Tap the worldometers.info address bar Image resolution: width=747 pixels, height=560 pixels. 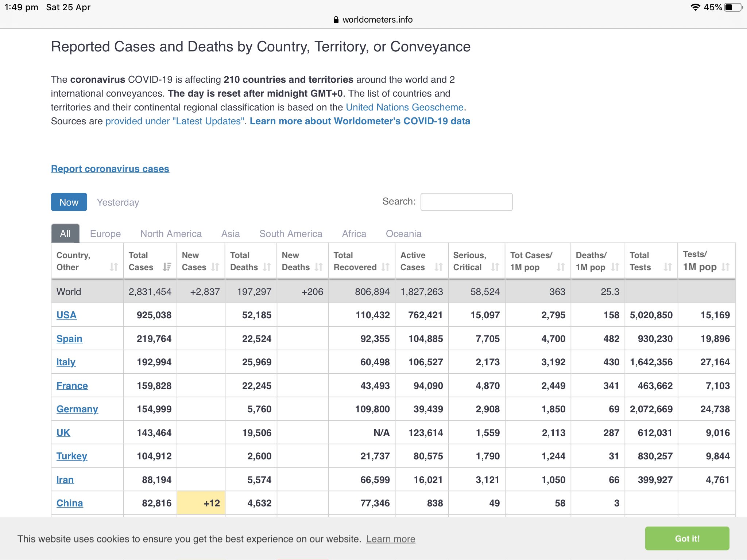(x=373, y=20)
